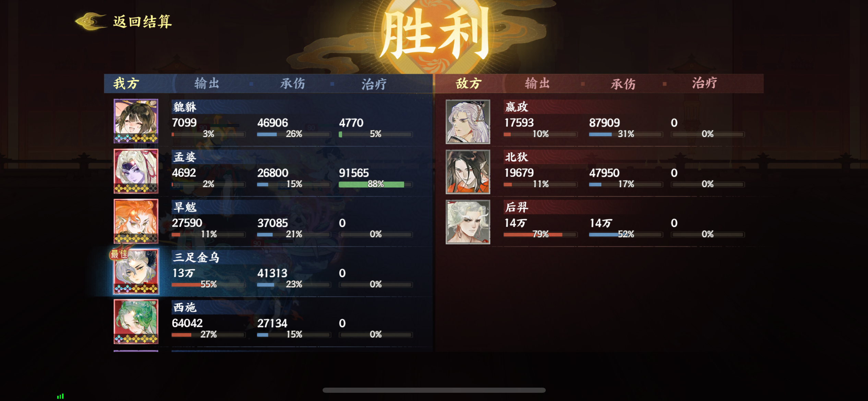Tap the bottom home indicator bar
Screen dimensions: 868x401
click(x=434, y=390)
